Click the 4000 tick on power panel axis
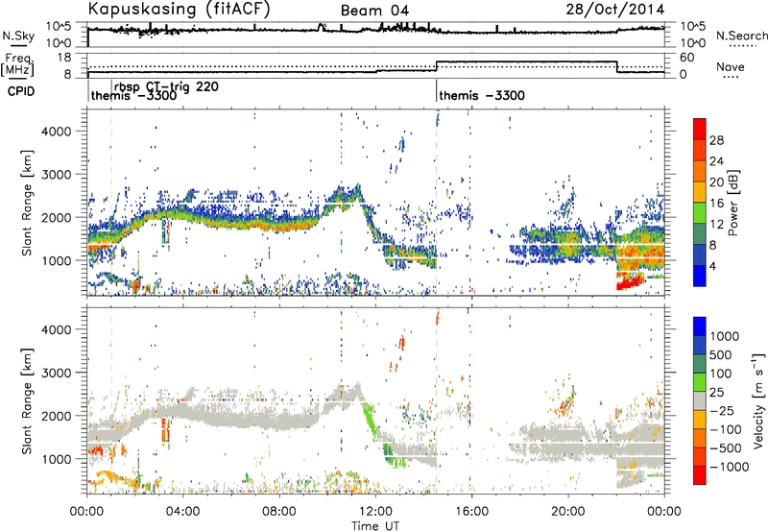 point(56,132)
